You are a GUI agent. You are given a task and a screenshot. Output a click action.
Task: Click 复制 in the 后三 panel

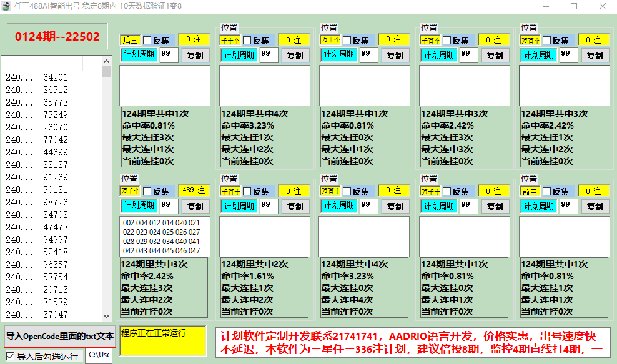[x=195, y=56]
